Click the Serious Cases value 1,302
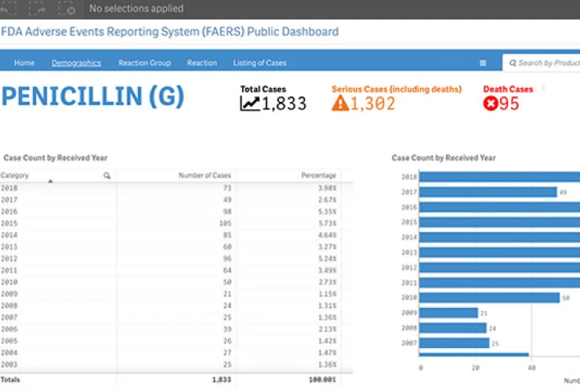The height and width of the screenshot is (392, 580). (372, 103)
